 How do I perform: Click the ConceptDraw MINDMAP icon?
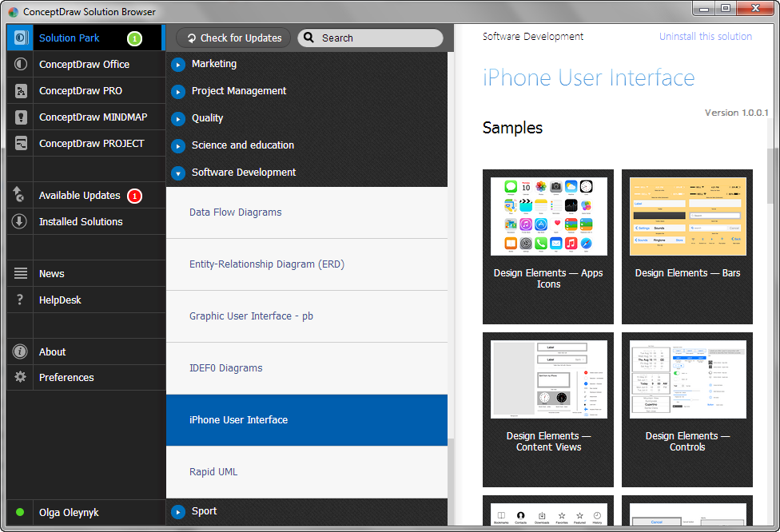click(x=21, y=117)
